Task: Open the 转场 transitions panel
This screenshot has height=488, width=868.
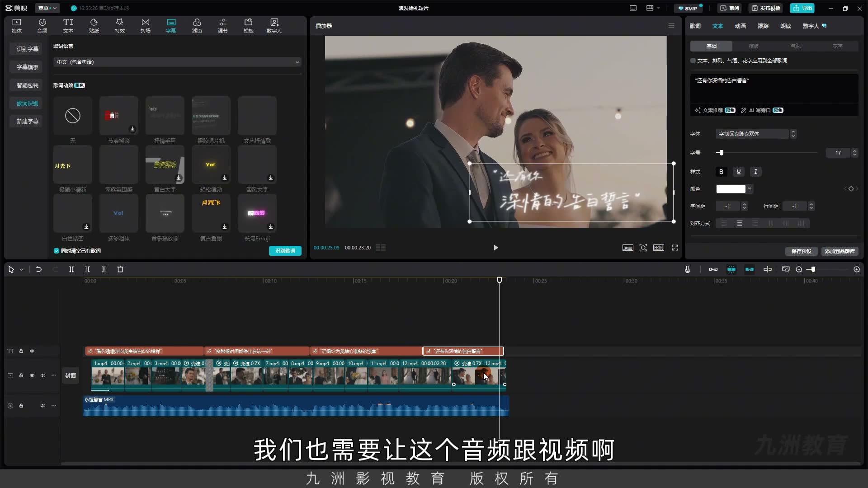Action: (145, 26)
